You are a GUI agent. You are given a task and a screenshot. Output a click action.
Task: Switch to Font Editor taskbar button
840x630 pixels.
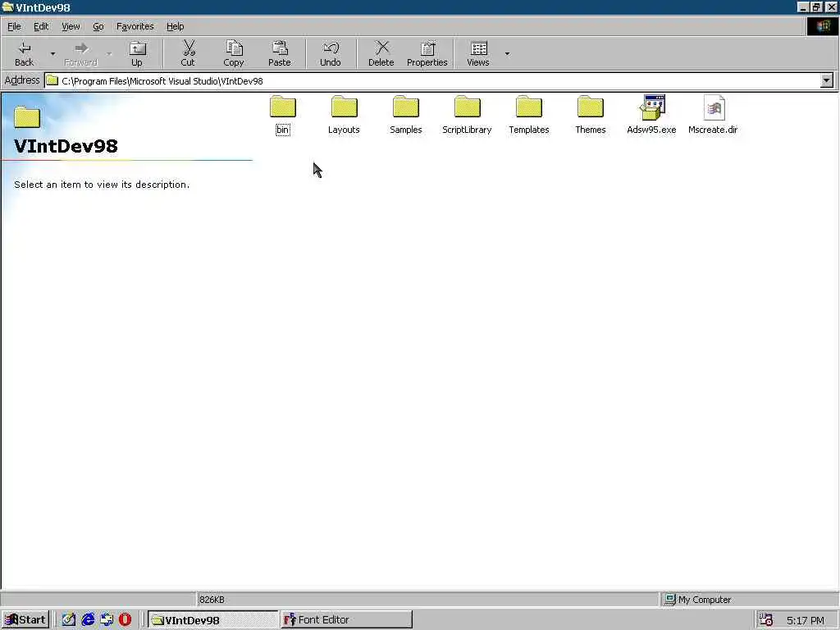click(346, 620)
